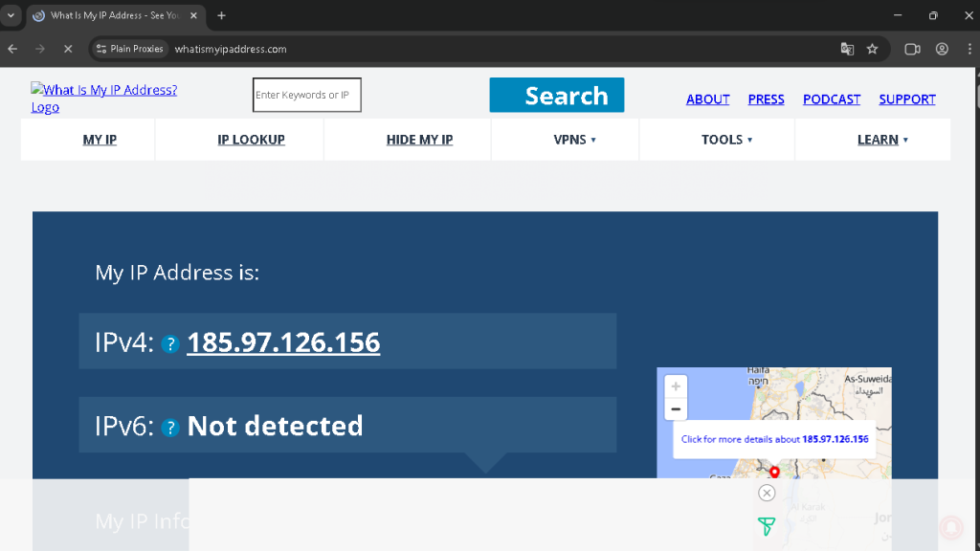Viewport: 980px width, 551px height.
Task: Click the red notification bell icon
Action: tap(951, 527)
